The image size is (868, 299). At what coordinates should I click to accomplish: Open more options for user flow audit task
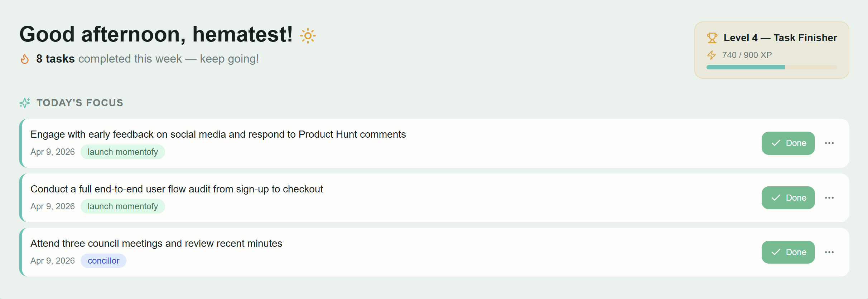(x=829, y=198)
